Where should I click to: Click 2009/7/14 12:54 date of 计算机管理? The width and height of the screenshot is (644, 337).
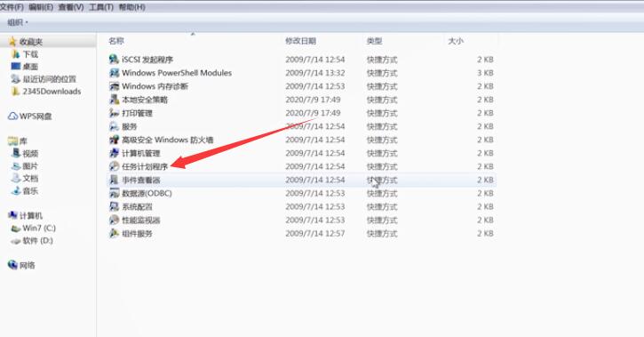(315, 153)
